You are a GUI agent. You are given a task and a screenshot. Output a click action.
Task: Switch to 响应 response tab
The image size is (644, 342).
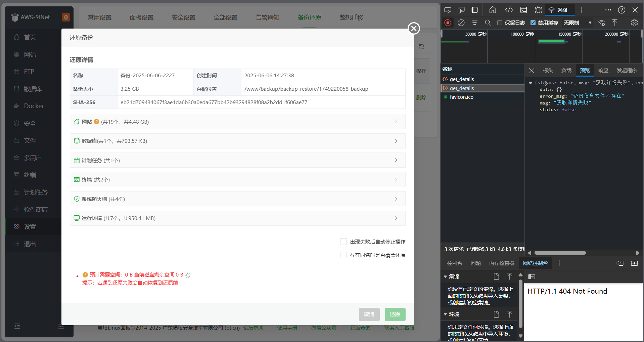[x=603, y=71]
